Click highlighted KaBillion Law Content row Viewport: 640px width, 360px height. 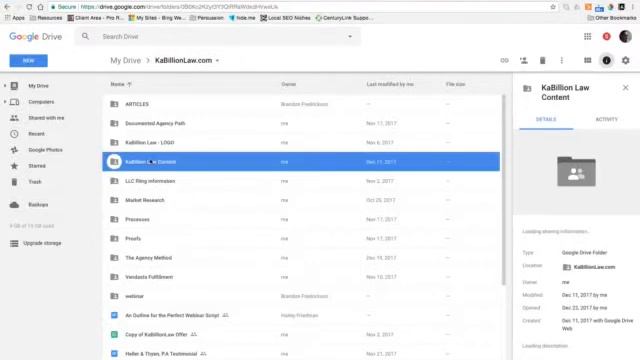coord(301,162)
